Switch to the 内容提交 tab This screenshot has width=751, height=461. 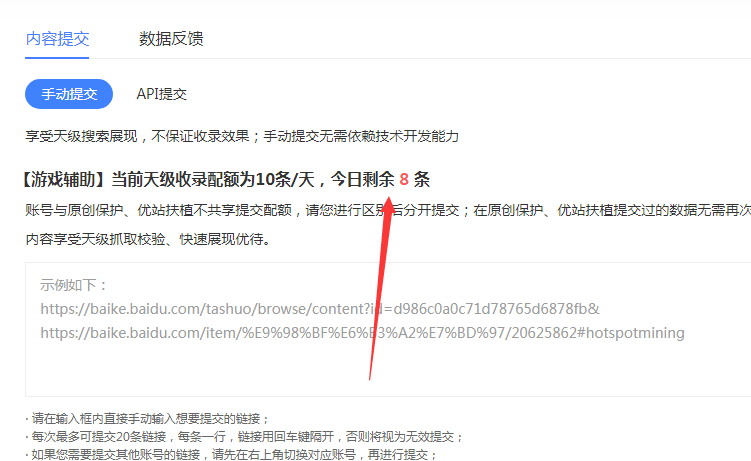57,39
